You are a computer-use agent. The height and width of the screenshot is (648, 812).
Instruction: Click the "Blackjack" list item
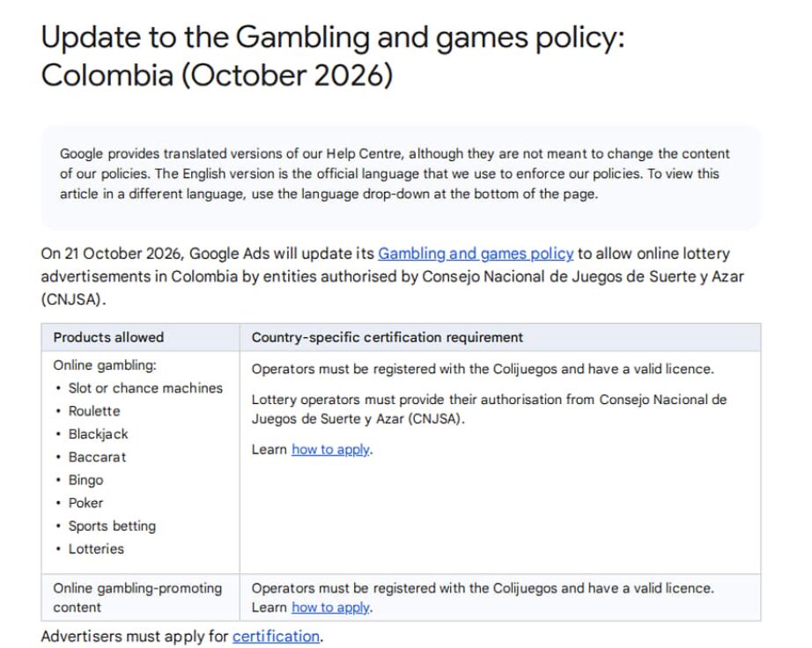pyautogui.click(x=99, y=434)
